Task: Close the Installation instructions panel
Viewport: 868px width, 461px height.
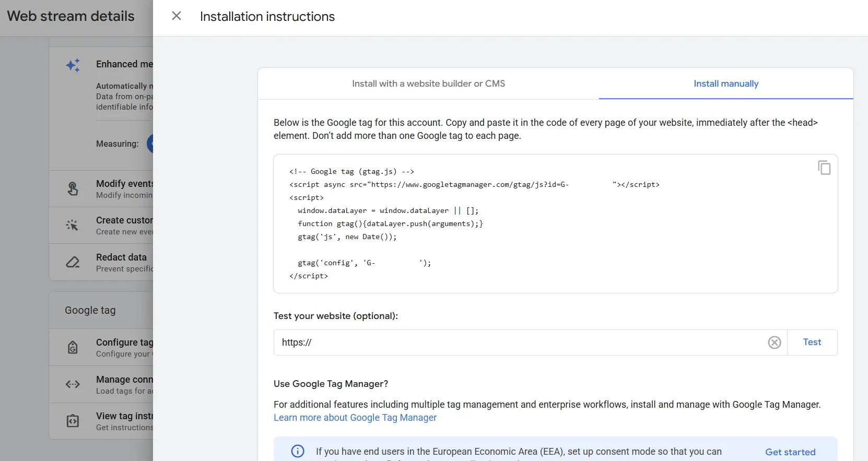Action: tap(177, 16)
